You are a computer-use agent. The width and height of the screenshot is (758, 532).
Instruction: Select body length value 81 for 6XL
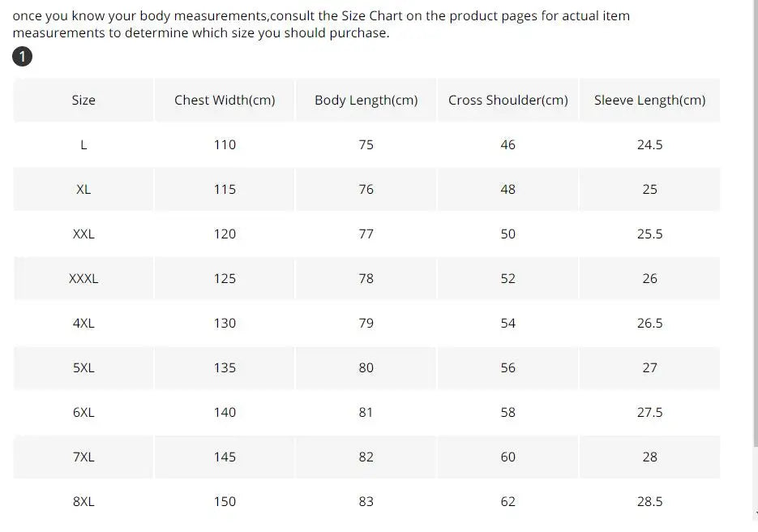pos(366,413)
